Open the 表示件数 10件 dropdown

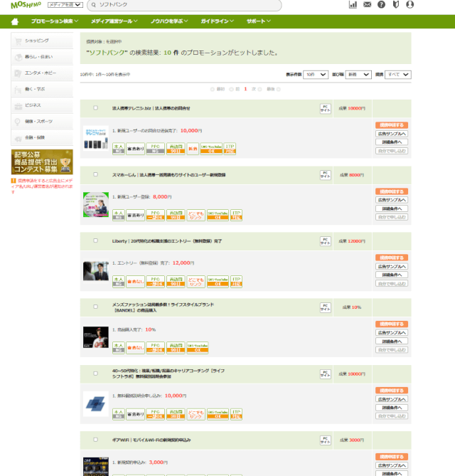click(315, 74)
